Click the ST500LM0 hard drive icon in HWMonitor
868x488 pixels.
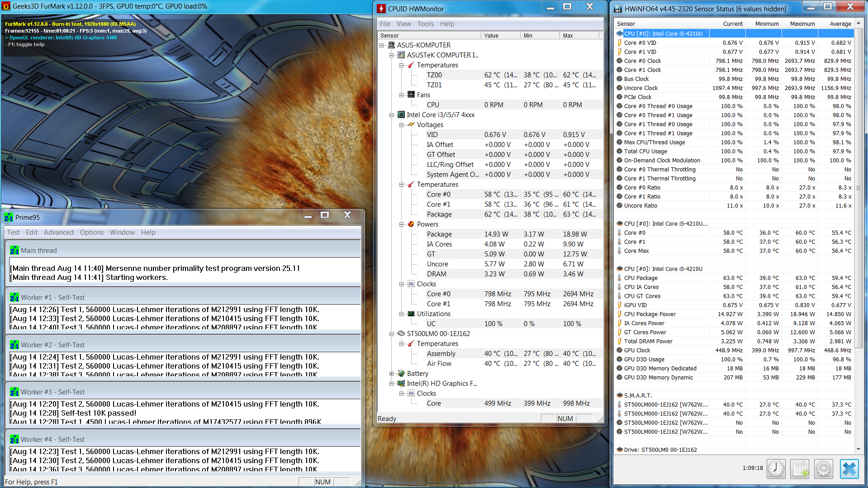pos(401,334)
